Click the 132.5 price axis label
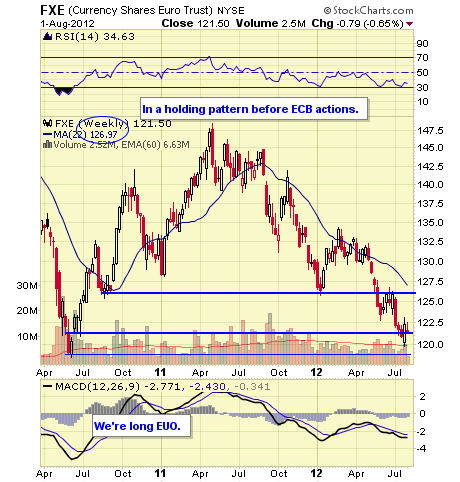The image size is (460, 482). (430, 241)
